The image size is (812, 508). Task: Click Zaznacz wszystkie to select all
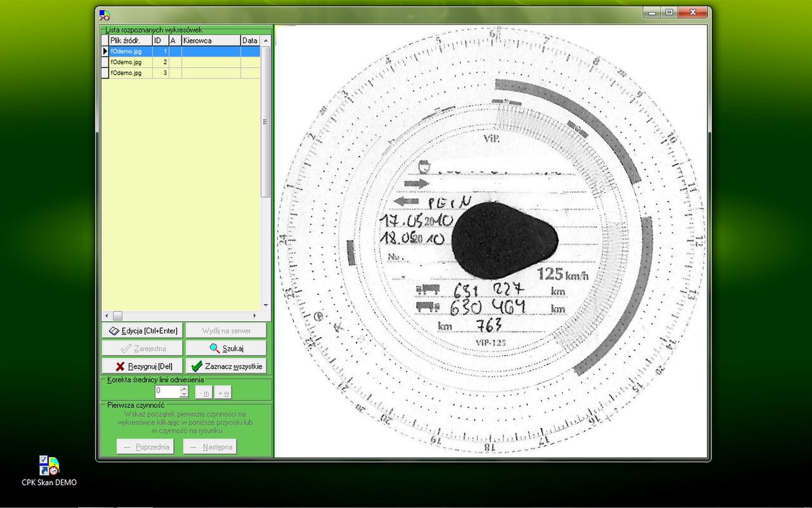pos(226,366)
